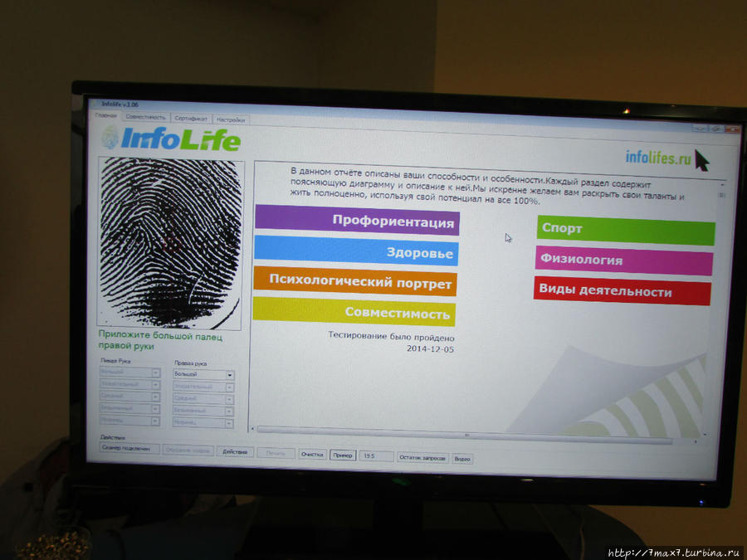The height and width of the screenshot is (560, 747).
Task: Click the Остаток запросов button
Action: (422, 458)
